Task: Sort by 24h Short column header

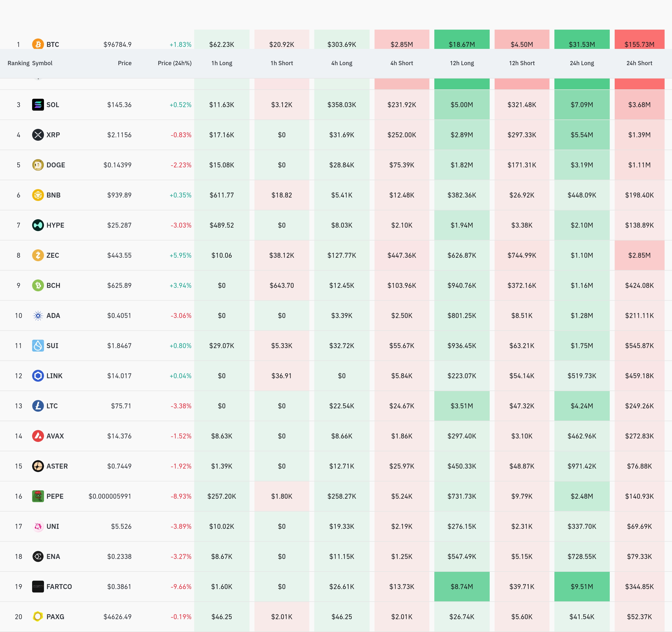Action: pyautogui.click(x=639, y=63)
